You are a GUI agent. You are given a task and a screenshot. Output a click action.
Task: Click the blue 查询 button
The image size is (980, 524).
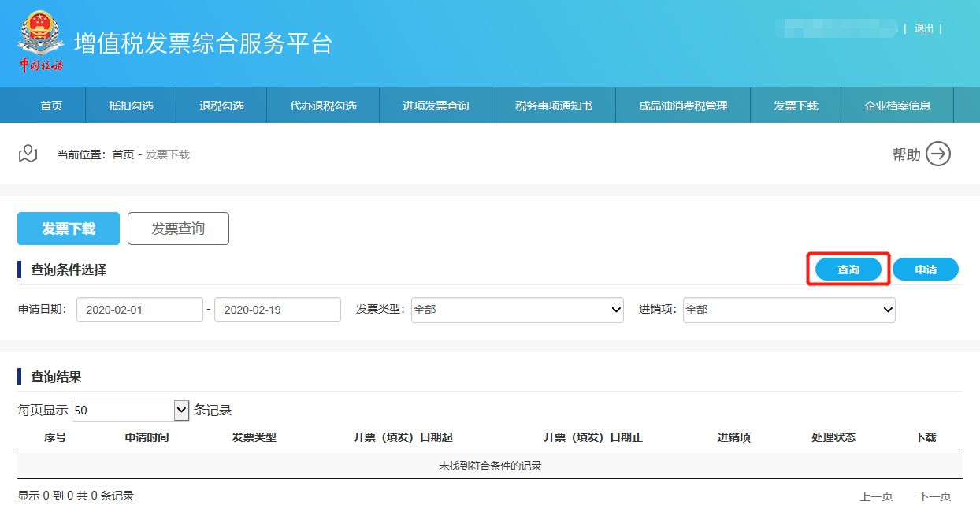(x=848, y=269)
